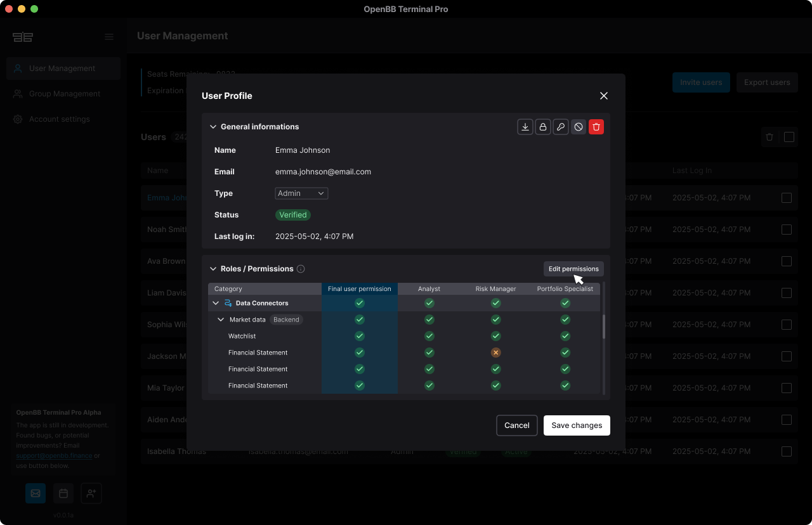Click the User Management person icon in the sidebar
Screen dimensions: 812x525
[18, 68]
